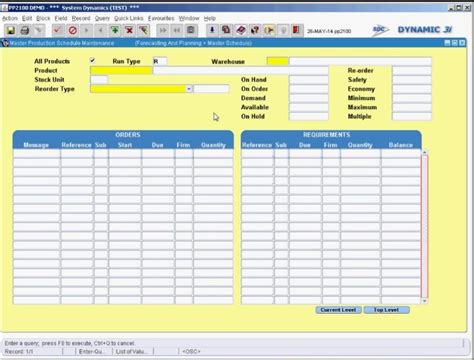Click the green plus Insert Record icon
The height and width of the screenshot is (360, 474).
pos(115,31)
